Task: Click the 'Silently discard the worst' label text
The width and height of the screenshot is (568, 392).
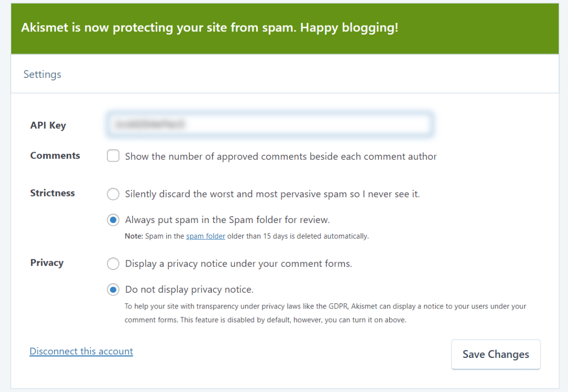Action: (x=272, y=194)
